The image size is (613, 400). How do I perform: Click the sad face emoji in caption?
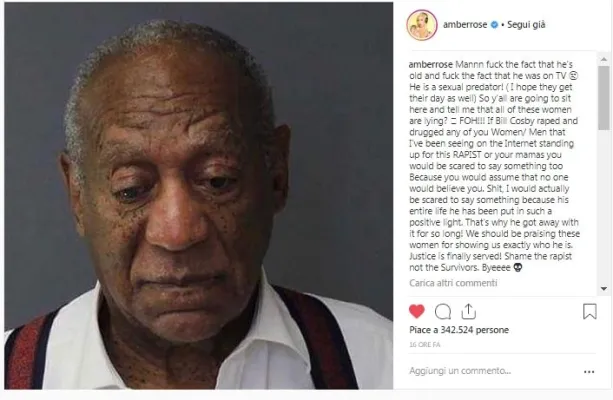pyautogui.click(x=574, y=76)
